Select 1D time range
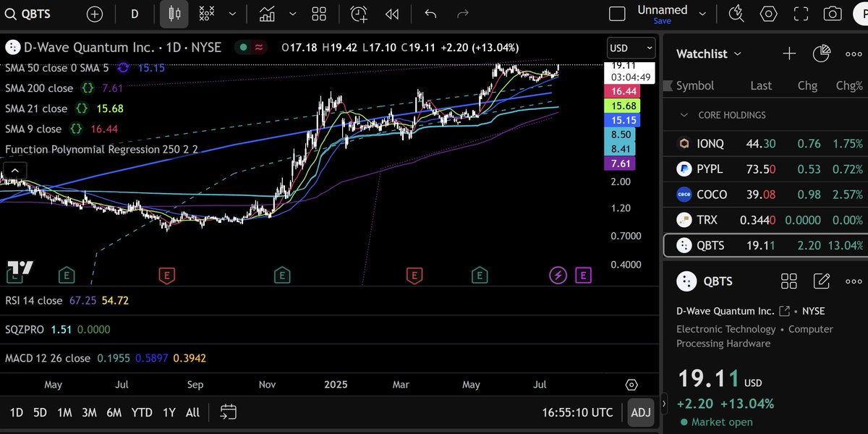 click(17, 412)
